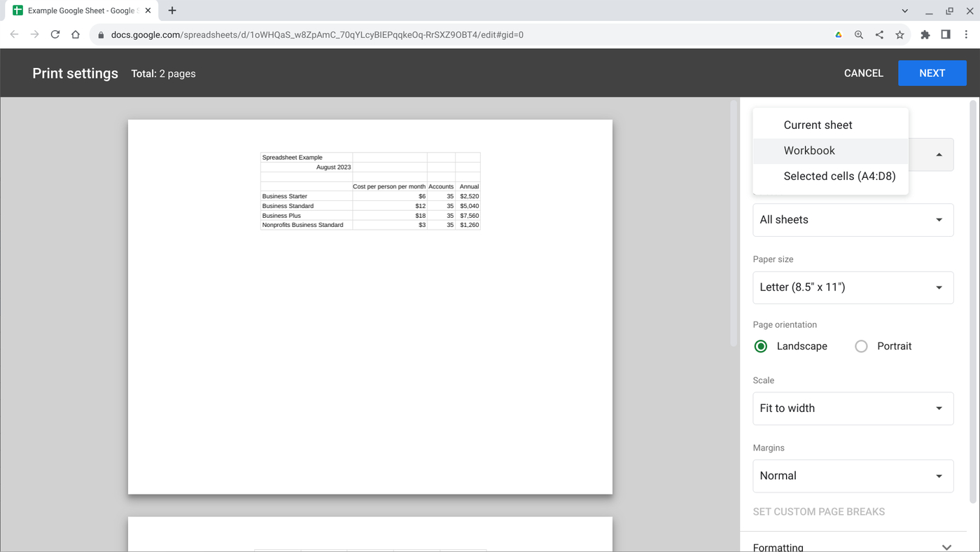This screenshot has height=552, width=980.
Task: Select Portrait page orientation
Action: (860, 345)
